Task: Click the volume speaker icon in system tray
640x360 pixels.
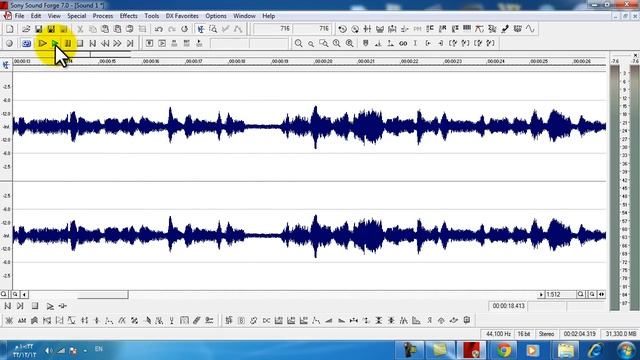Action: (48, 350)
